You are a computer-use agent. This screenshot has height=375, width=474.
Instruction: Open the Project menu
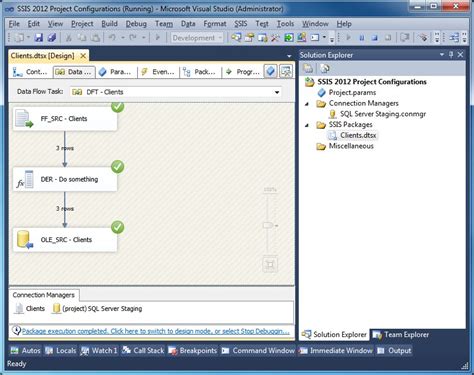click(82, 24)
